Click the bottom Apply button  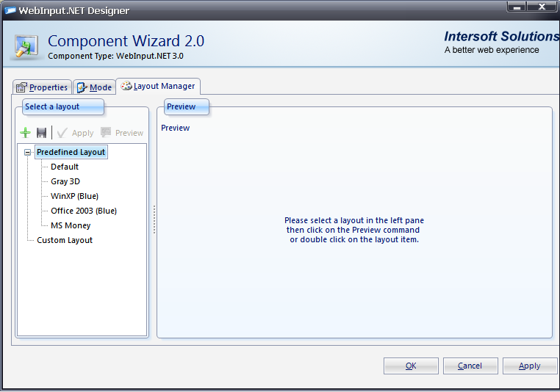tap(530, 366)
